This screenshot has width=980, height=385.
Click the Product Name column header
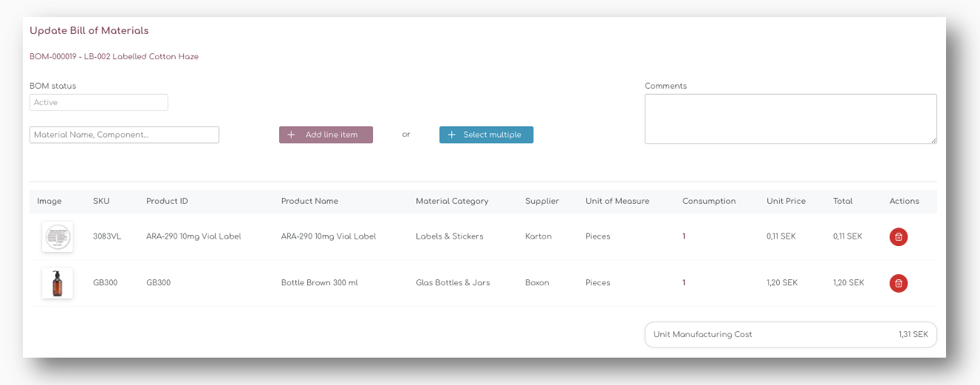pos(309,201)
